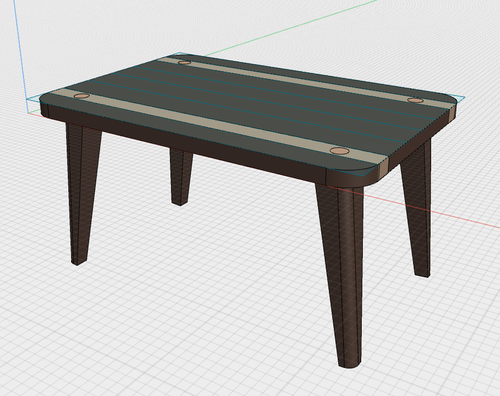Pick the round dowel cap closest to viewer
The width and height of the screenshot is (500, 396).
(x=339, y=151)
